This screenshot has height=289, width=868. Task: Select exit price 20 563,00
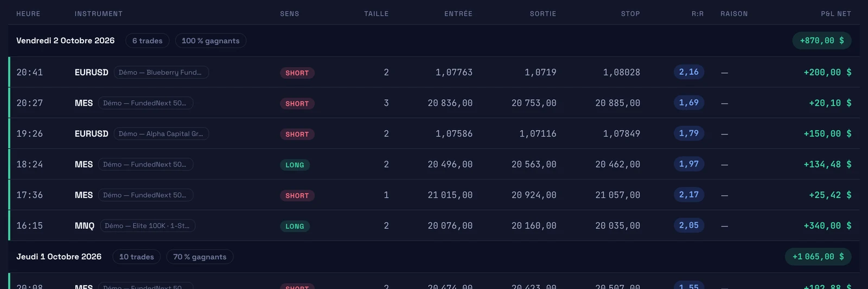(x=534, y=164)
